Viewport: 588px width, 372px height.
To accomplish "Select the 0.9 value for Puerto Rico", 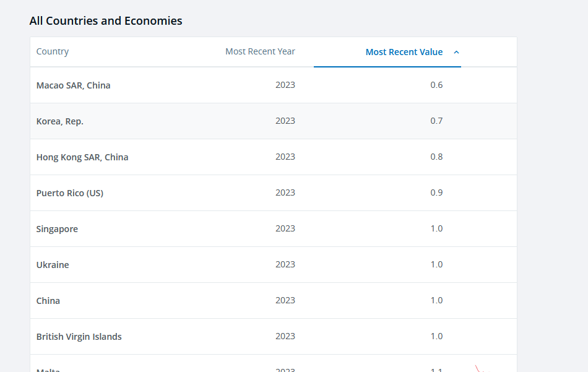I will 436,192.
